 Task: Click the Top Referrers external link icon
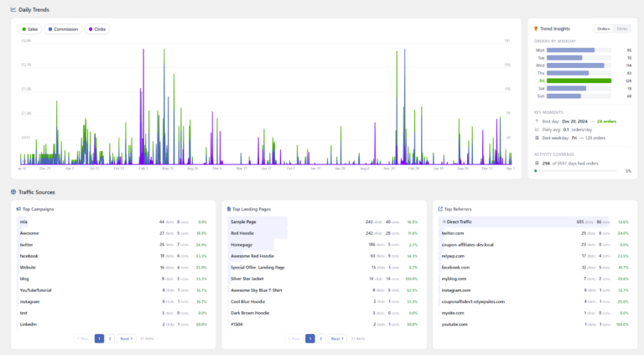click(440, 209)
